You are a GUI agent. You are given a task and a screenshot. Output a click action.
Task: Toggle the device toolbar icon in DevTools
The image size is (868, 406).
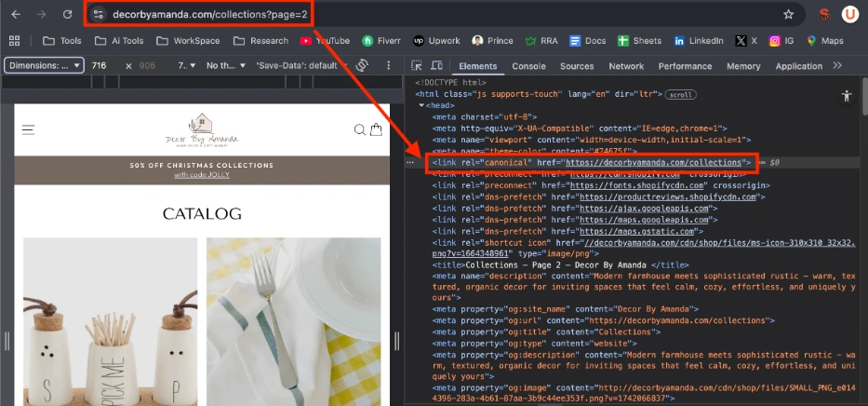436,66
